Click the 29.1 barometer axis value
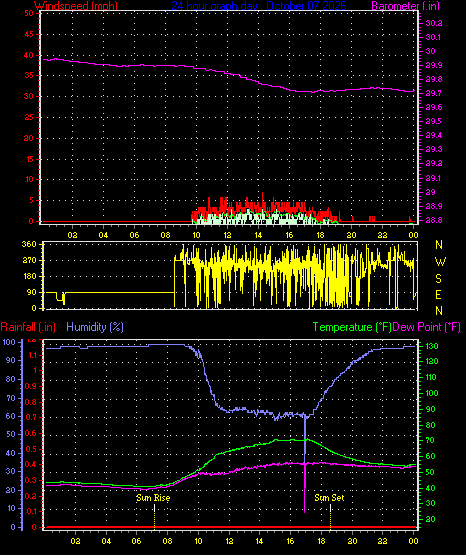The image size is (466, 555). 433,178
